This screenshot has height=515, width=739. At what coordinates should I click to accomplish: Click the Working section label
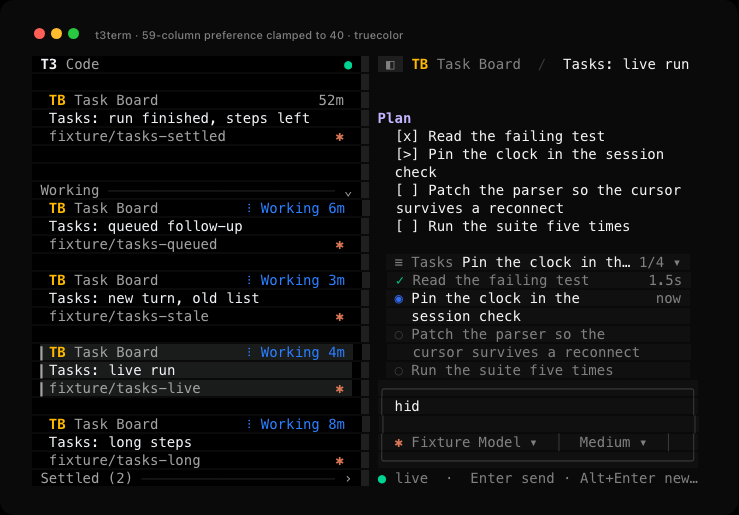(x=70, y=190)
